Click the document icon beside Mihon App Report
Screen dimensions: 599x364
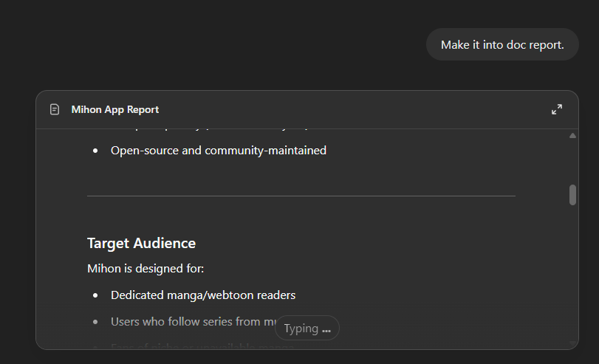tap(55, 109)
